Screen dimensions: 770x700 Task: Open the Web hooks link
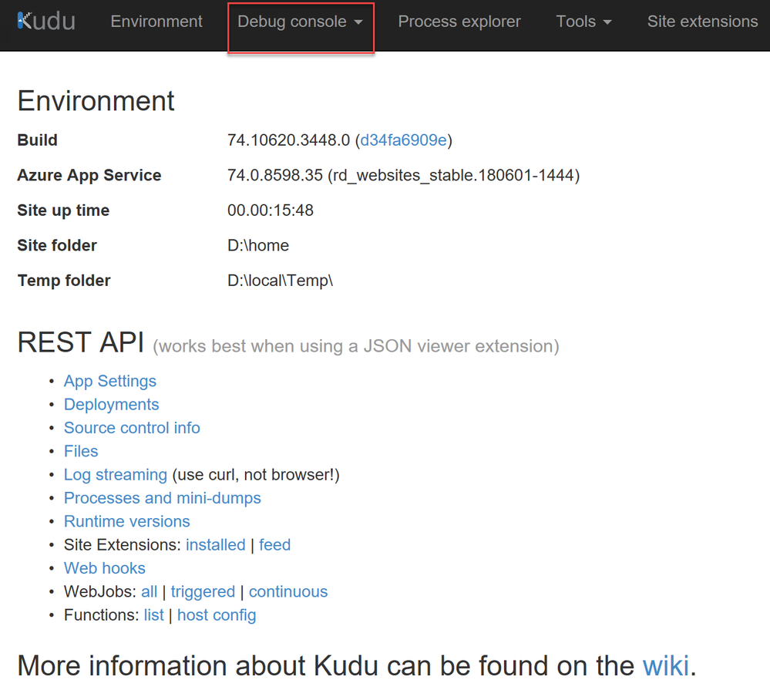pos(105,568)
